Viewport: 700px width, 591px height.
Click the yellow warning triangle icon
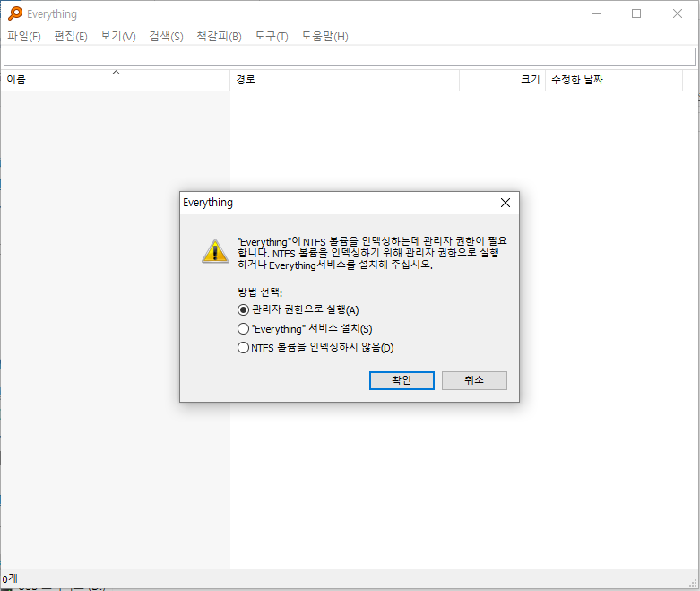pyautogui.click(x=215, y=251)
